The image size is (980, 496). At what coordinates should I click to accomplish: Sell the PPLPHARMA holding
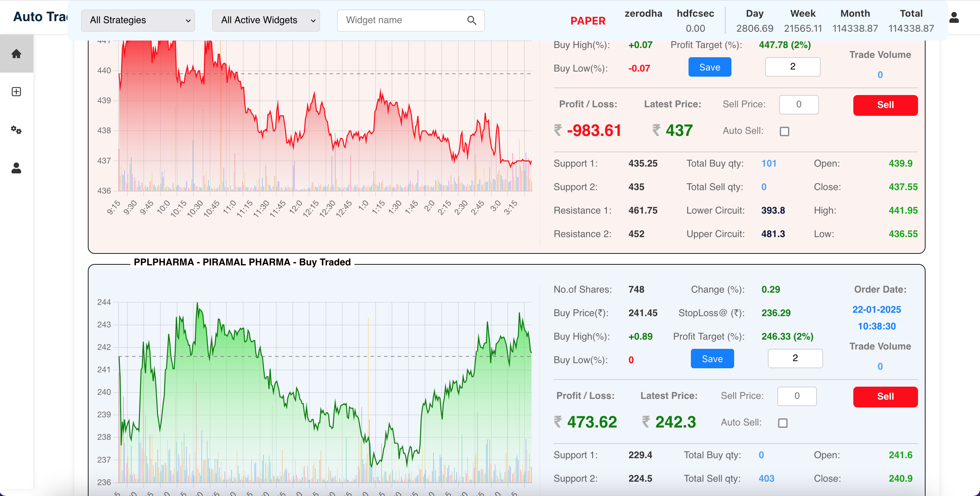[x=885, y=397]
